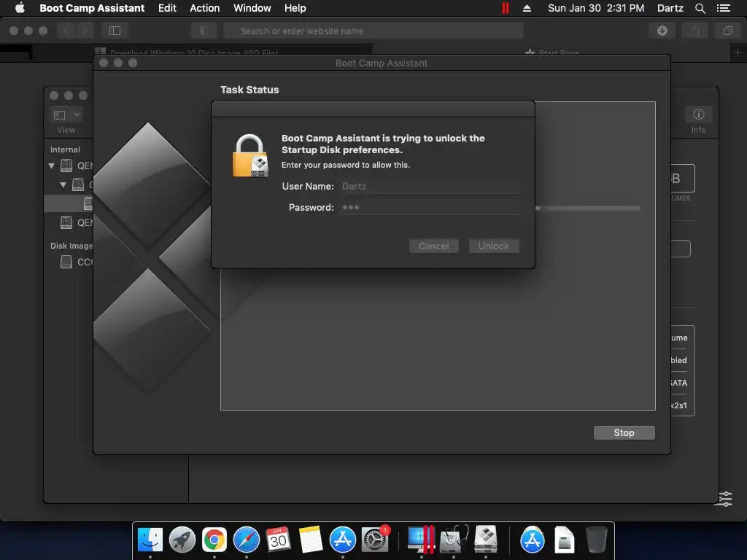Go back in Safari toolbar

pos(66,31)
